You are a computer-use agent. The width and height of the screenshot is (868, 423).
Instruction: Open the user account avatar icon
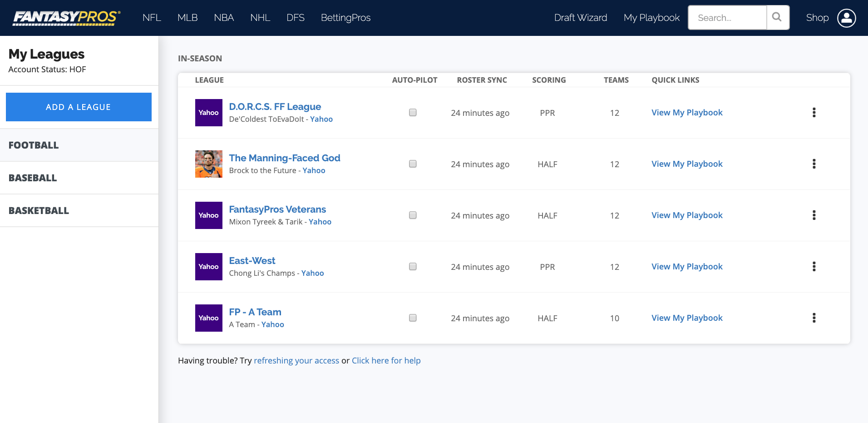point(846,18)
